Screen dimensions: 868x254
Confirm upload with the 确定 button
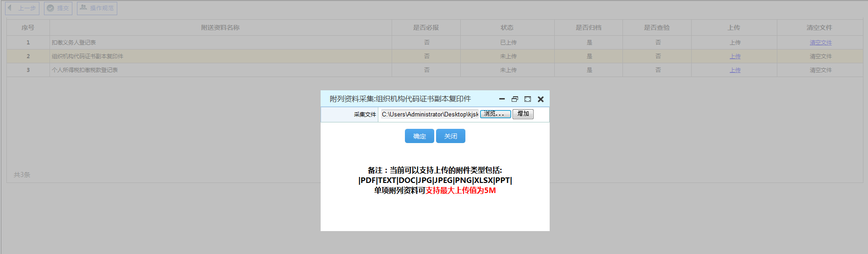pyautogui.click(x=420, y=136)
